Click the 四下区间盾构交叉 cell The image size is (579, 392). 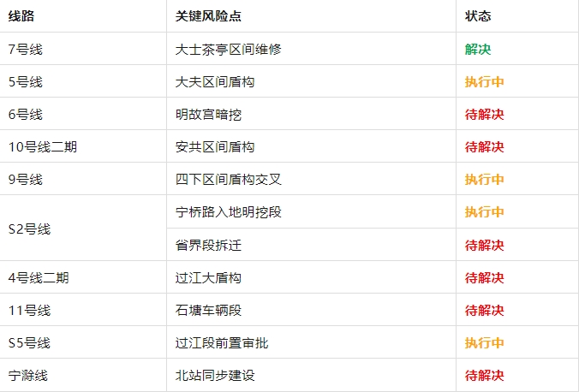tap(228, 180)
